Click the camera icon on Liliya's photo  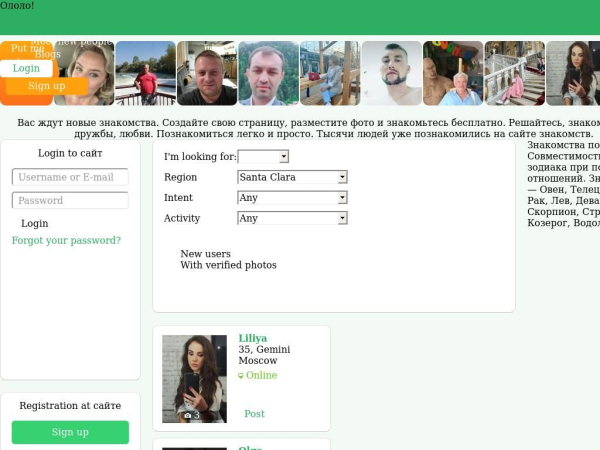click(x=188, y=415)
